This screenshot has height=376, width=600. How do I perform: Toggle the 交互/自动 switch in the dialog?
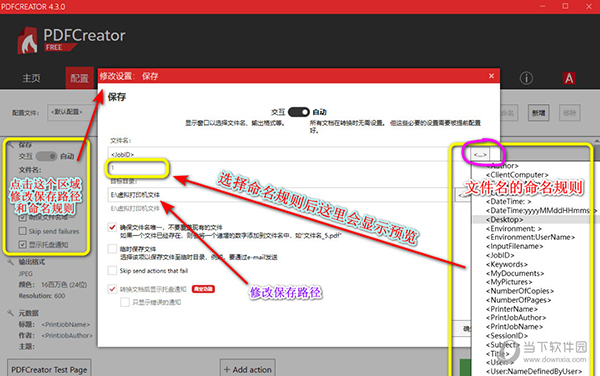click(x=298, y=112)
